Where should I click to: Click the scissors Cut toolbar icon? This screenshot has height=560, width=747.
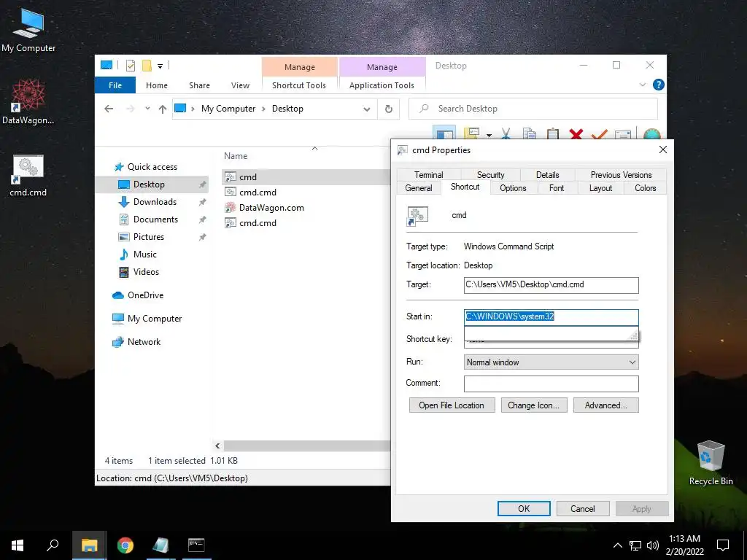(506, 133)
